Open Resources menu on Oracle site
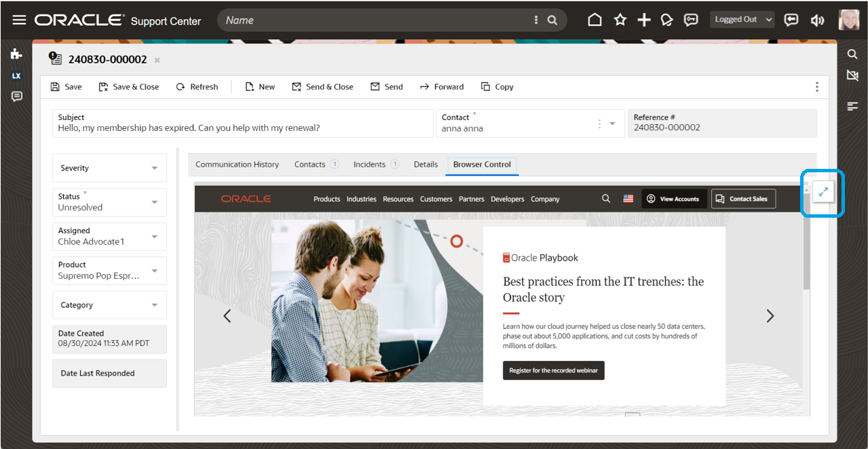Viewport: 868px width, 449px height. click(398, 199)
